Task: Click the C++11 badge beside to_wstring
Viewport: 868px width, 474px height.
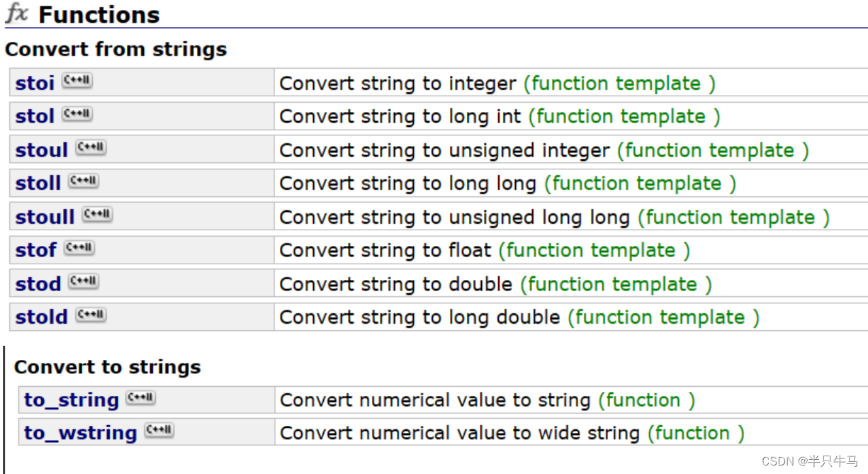Action: click(x=159, y=430)
